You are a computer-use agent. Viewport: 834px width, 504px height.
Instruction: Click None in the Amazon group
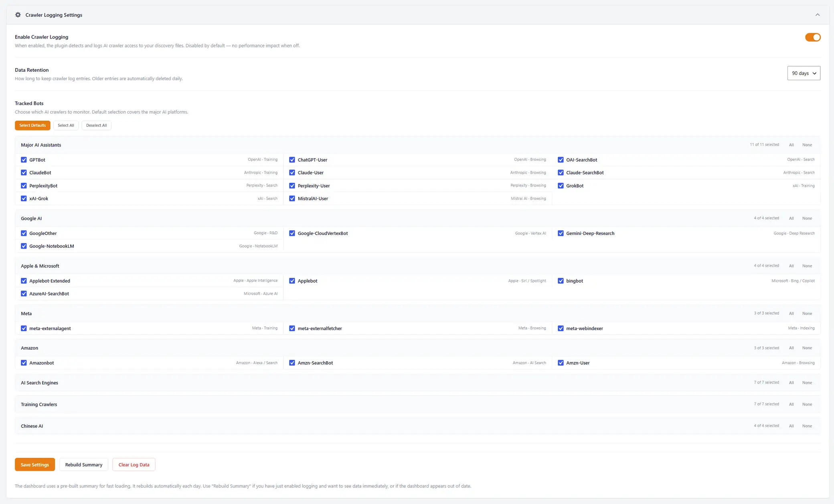coord(807,348)
